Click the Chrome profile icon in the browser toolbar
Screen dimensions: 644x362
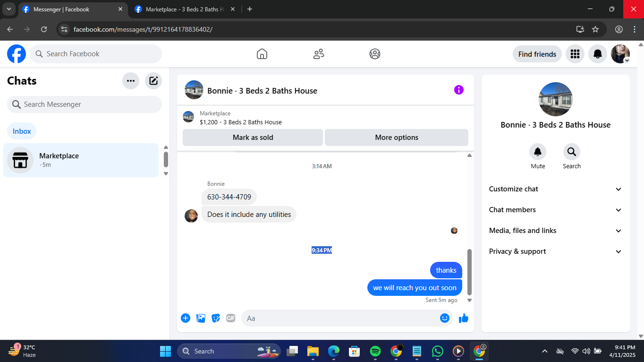619,29
